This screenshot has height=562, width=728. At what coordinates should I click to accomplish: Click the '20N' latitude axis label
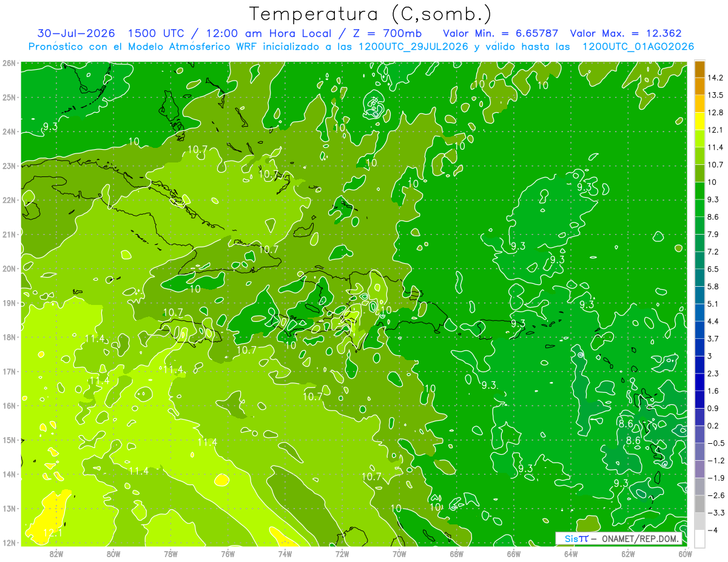9,269
